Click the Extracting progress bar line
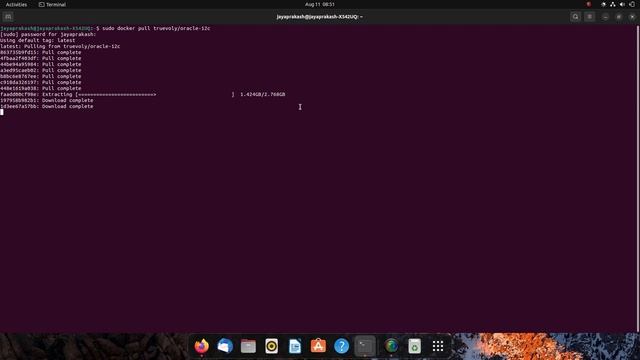Screen dimensions: 640x360 pos(143,94)
